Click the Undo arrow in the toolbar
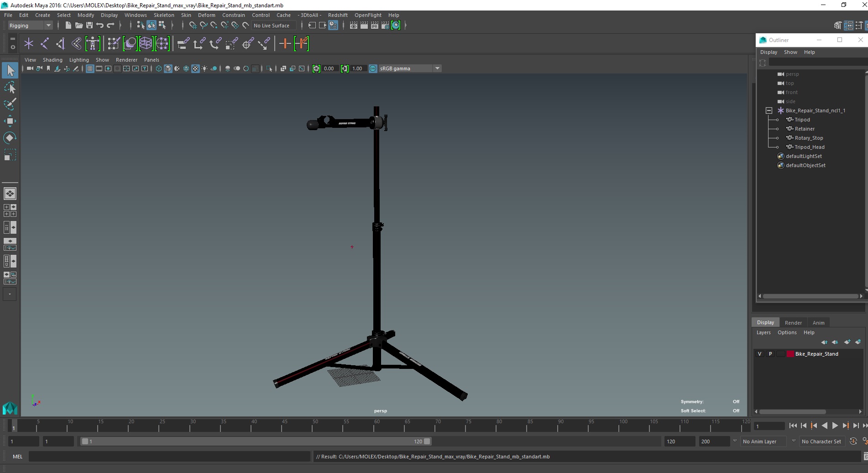 click(x=100, y=26)
